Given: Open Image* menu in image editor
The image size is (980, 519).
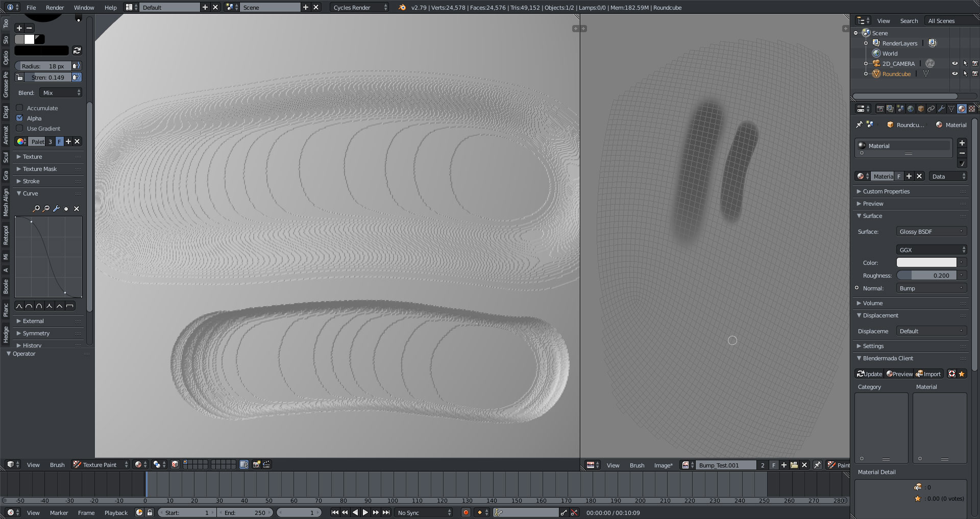Looking at the screenshot, I should click(663, 465).
